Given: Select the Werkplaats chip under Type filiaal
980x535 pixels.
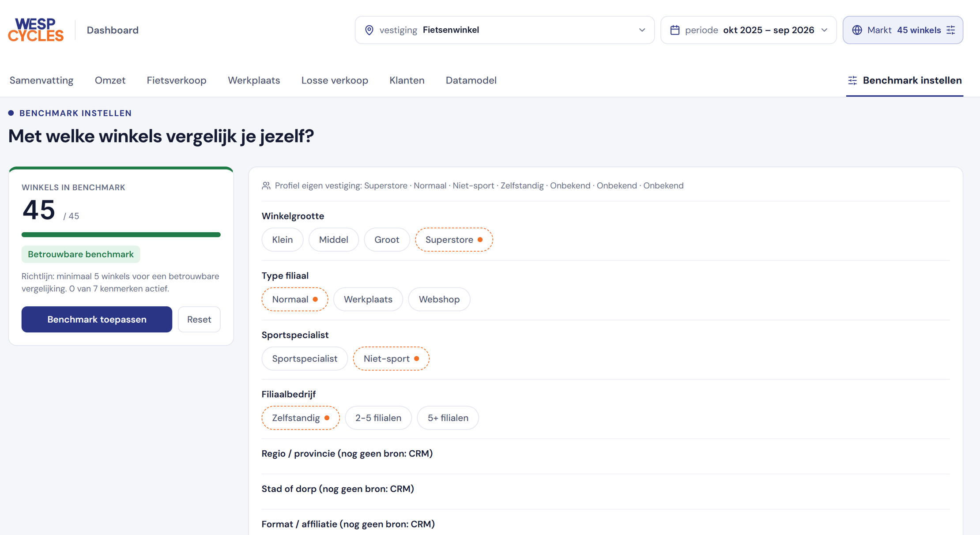Looking at the screenshot, I should 368,299.
